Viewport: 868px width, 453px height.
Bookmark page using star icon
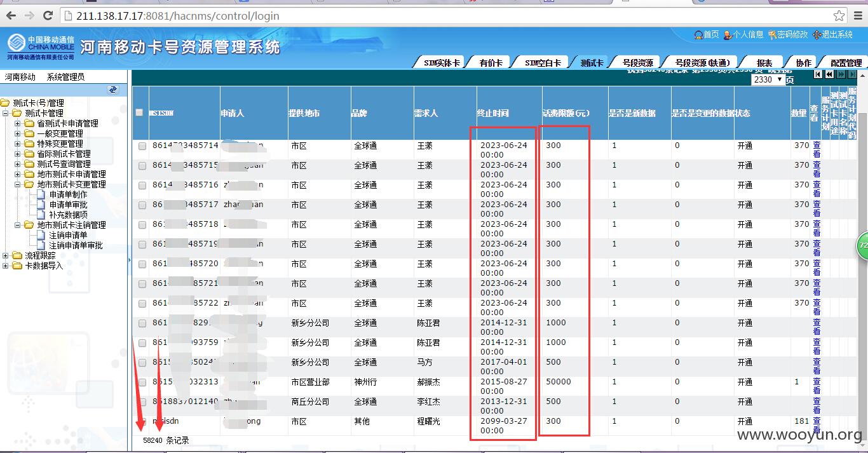[x=839, y=16]
